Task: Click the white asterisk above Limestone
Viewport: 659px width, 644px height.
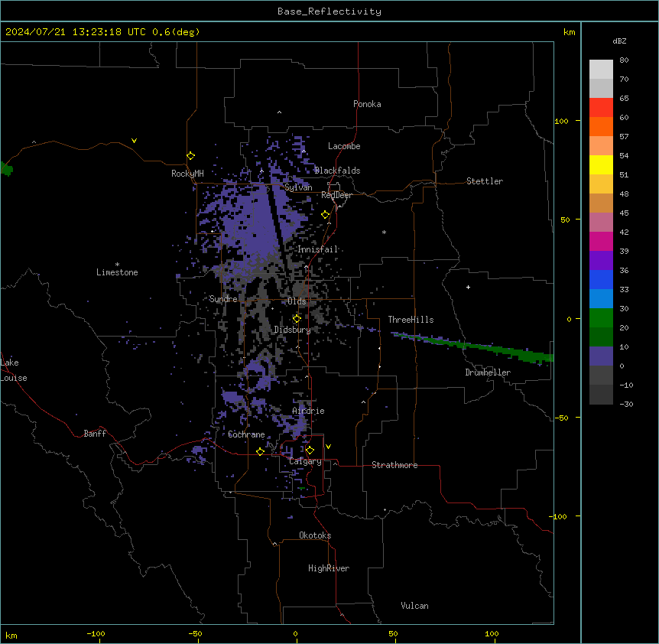Action: pos(117,265)
